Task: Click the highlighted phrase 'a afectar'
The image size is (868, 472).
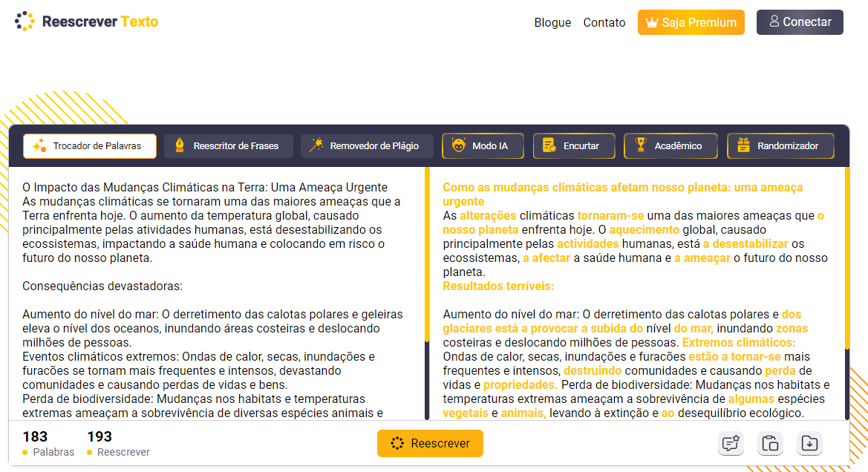Action: click(546, 258)
